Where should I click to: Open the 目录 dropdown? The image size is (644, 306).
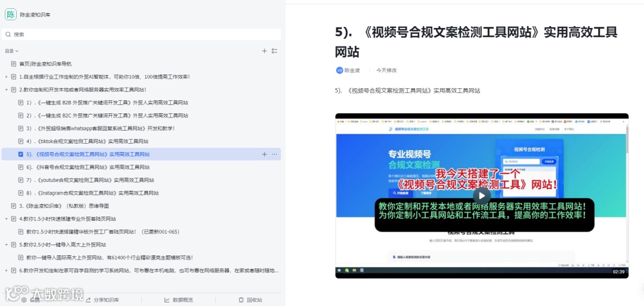click(11, 51)
